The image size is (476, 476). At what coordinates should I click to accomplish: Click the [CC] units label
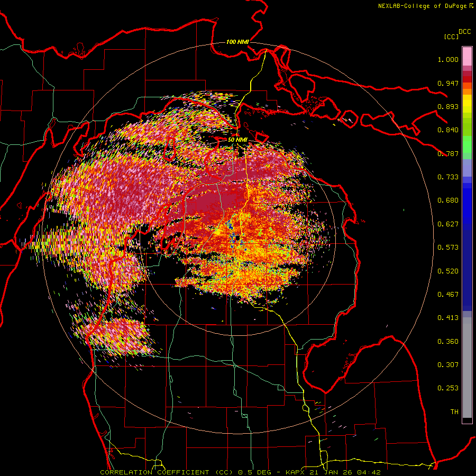(x=451, y=36)
